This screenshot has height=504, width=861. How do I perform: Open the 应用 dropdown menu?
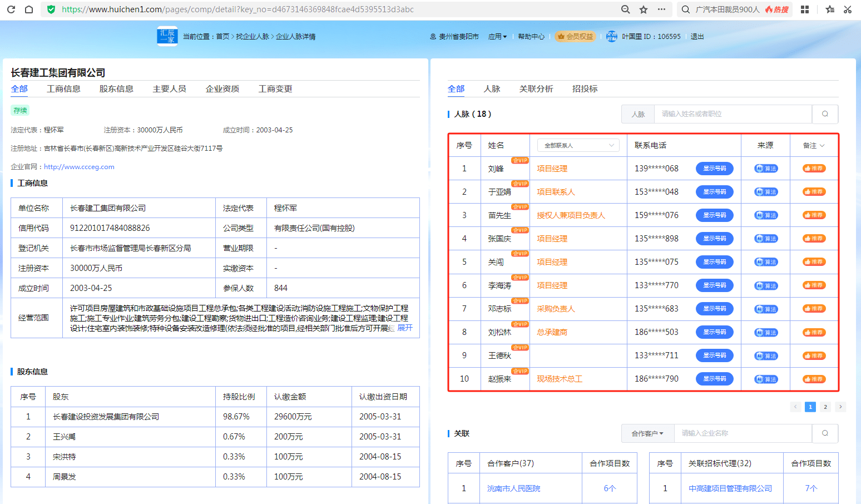(498, 37)
